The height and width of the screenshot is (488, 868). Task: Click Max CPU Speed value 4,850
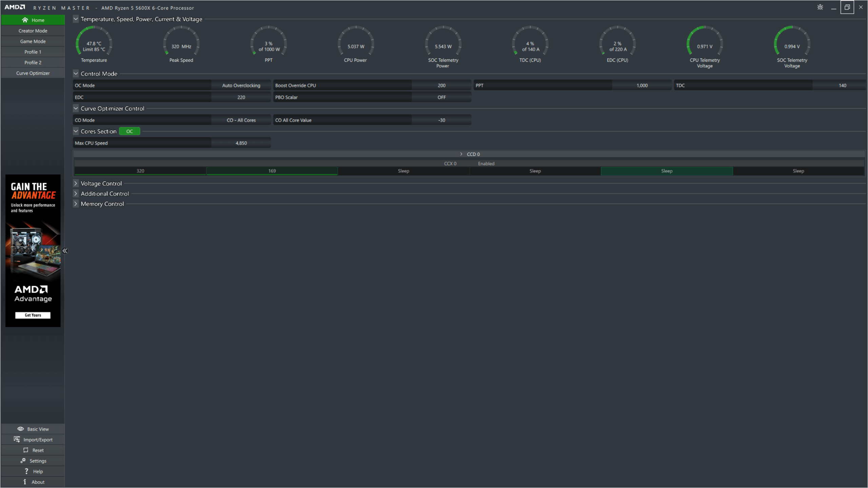pyautogui.click(x=241, y=143)
